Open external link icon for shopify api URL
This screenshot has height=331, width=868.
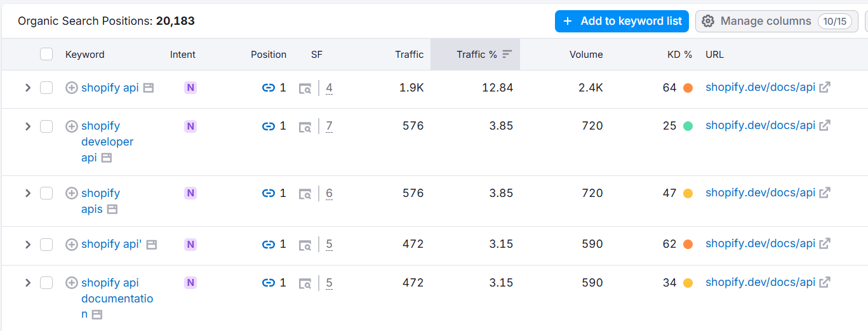(x=825, y=88)
